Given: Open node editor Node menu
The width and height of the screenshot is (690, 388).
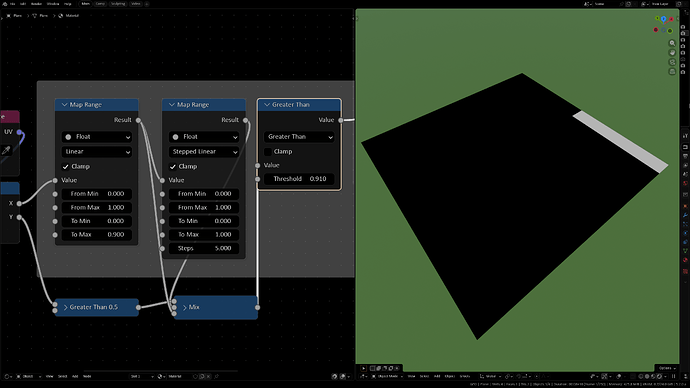Looking at the screenshot, I should click(87, 376).
